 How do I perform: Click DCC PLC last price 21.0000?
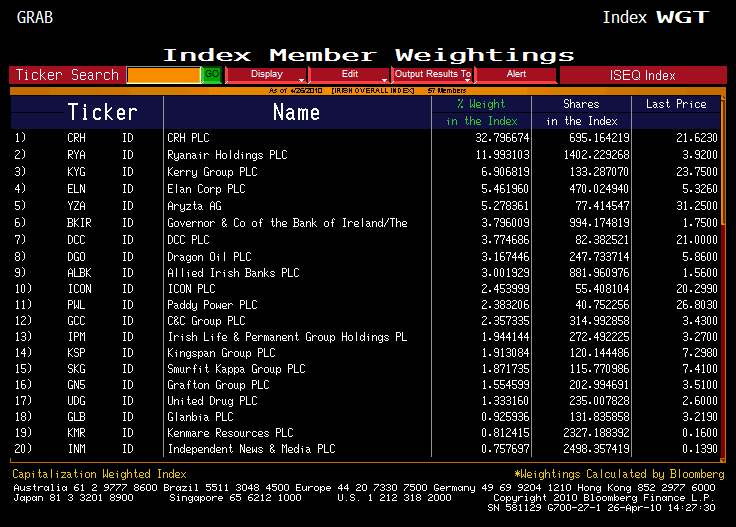pyautogui.click(x=697, y=240)
